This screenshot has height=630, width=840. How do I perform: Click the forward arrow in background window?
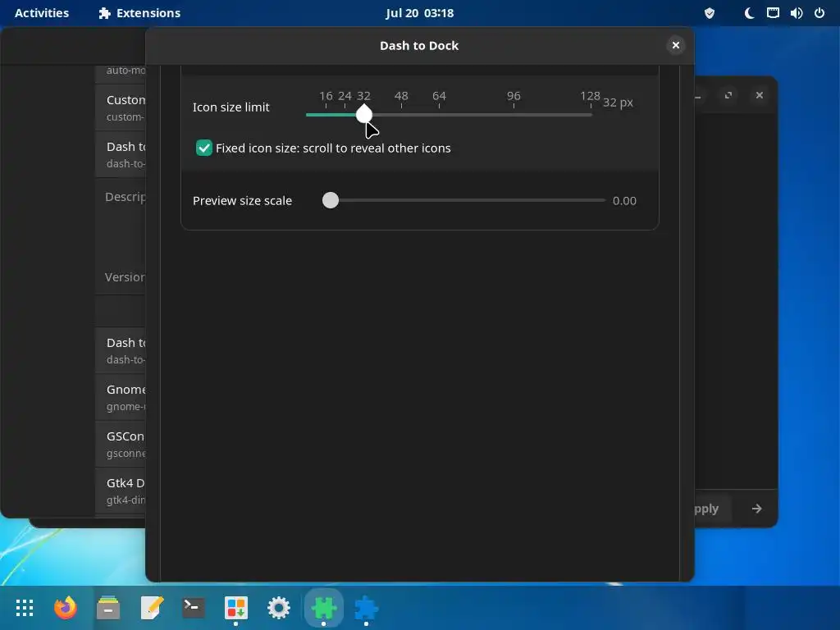tap(756, 509)
